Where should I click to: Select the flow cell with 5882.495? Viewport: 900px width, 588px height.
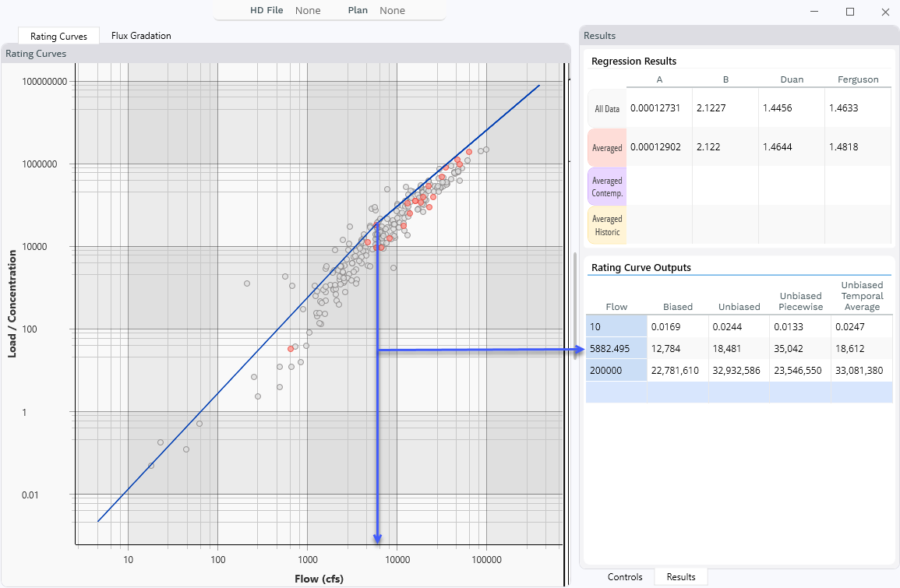pyautogui.click(x=616, y=349)
